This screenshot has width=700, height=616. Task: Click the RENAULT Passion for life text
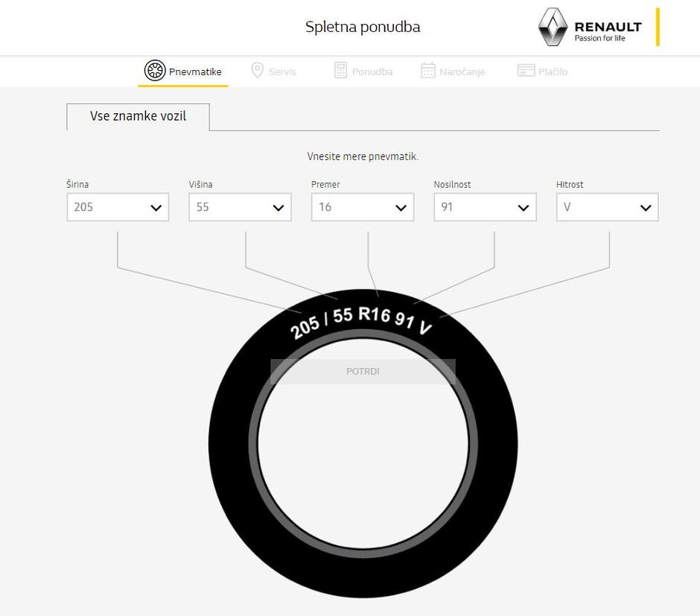pyautogui.click(x=608, y=31)
